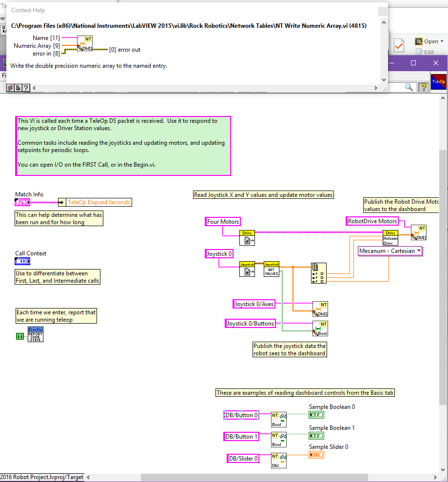Screen dimensions: 448x482
Task: Select the Holonomic Drive VI node
Action: [390, 237]
